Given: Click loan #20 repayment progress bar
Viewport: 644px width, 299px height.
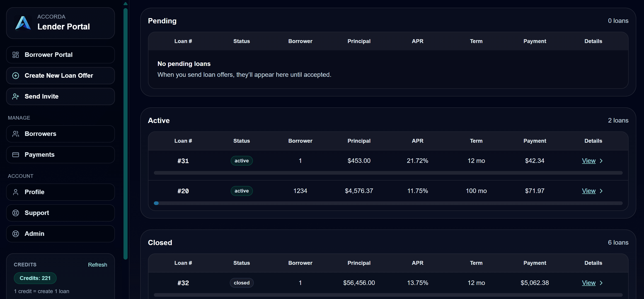Looking at the screenshot, I should pyautogui.click(x=388, y=203).
